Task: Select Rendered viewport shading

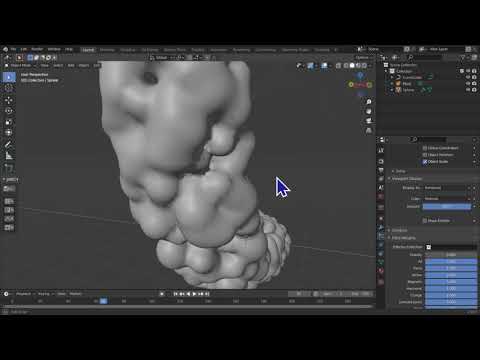Action: [x=364, y=66]
